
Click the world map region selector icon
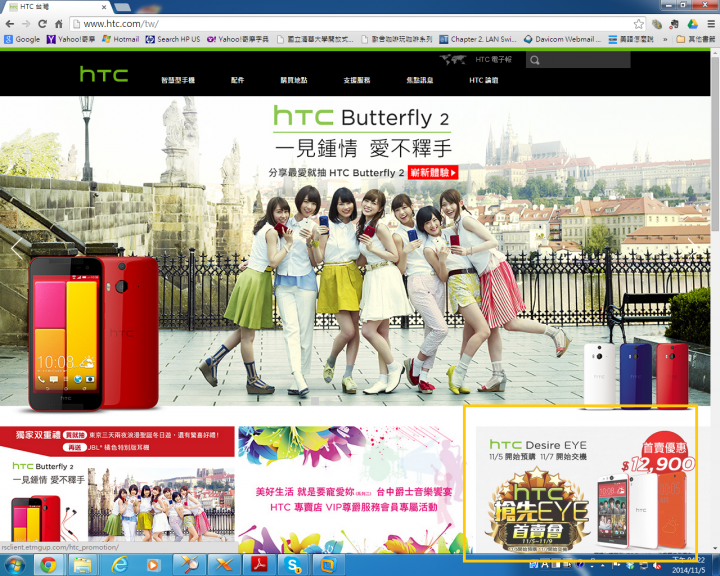453,60
